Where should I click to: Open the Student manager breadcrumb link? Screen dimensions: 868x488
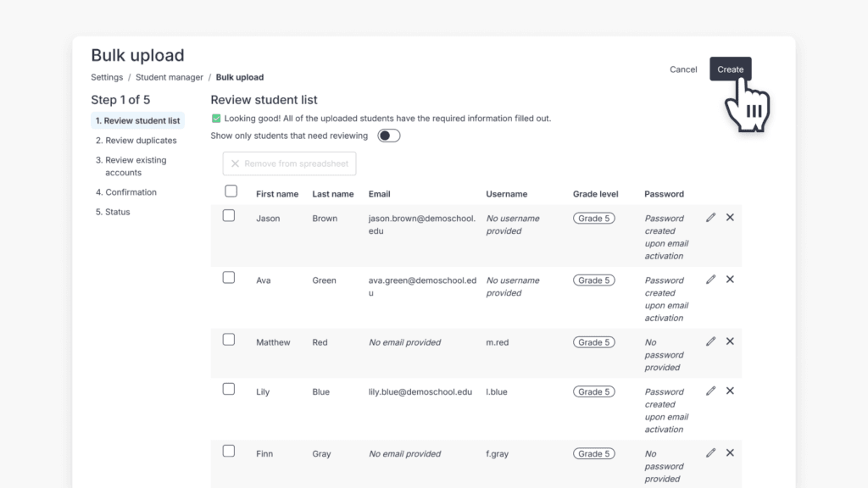(x=169, y=77)
